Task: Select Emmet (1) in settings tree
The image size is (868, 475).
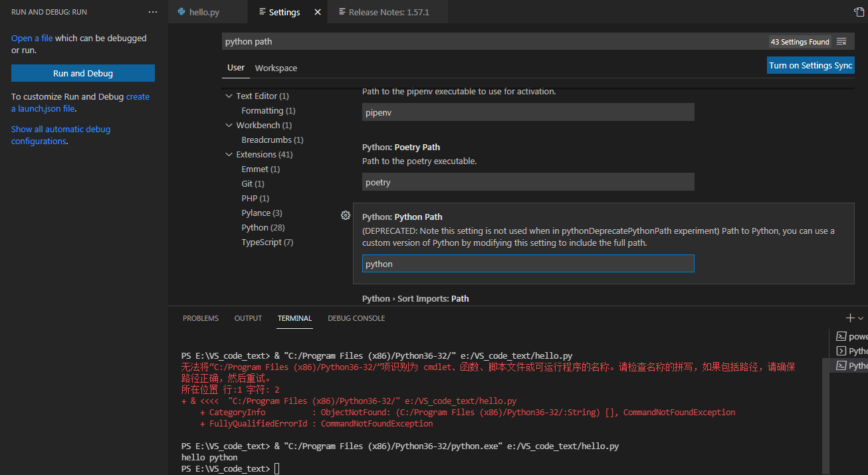Action: click(x=261, y=169)
